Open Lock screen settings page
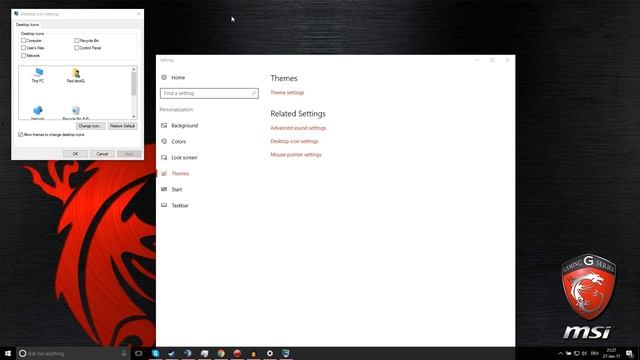 pyautogui.click(x=184, y=158)
